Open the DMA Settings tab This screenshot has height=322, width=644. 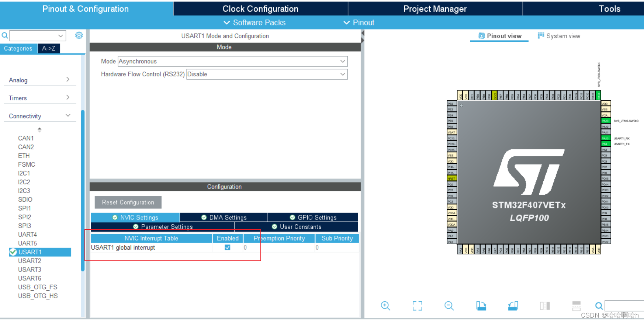[x=224, y=217]
